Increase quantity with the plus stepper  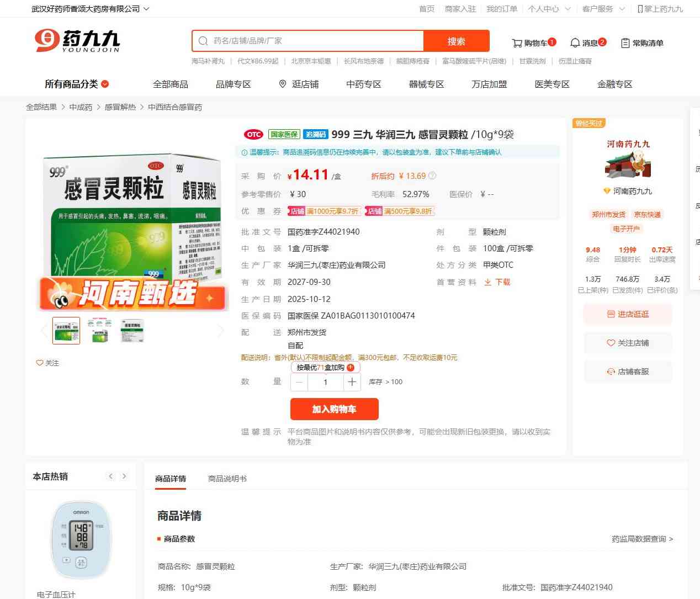352,382
